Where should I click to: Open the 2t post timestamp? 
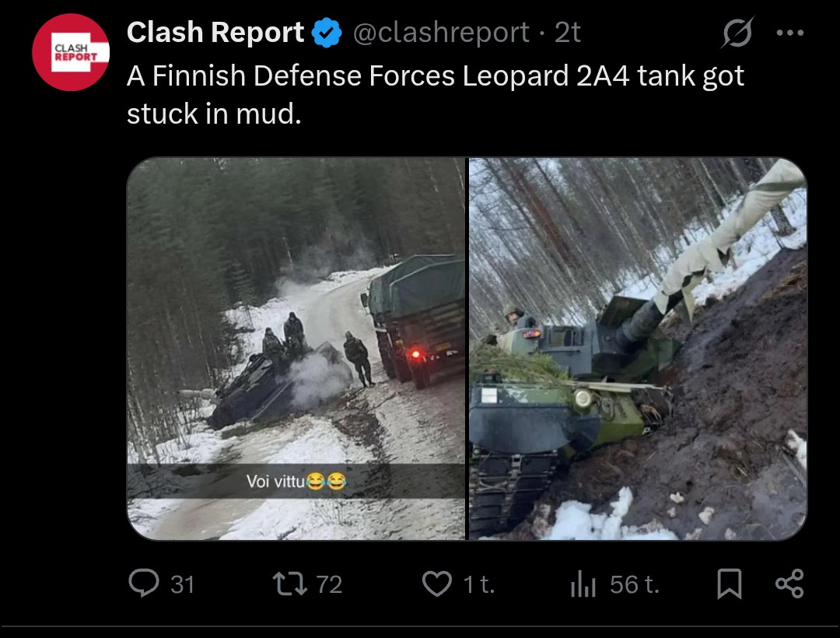coord(567,33)
